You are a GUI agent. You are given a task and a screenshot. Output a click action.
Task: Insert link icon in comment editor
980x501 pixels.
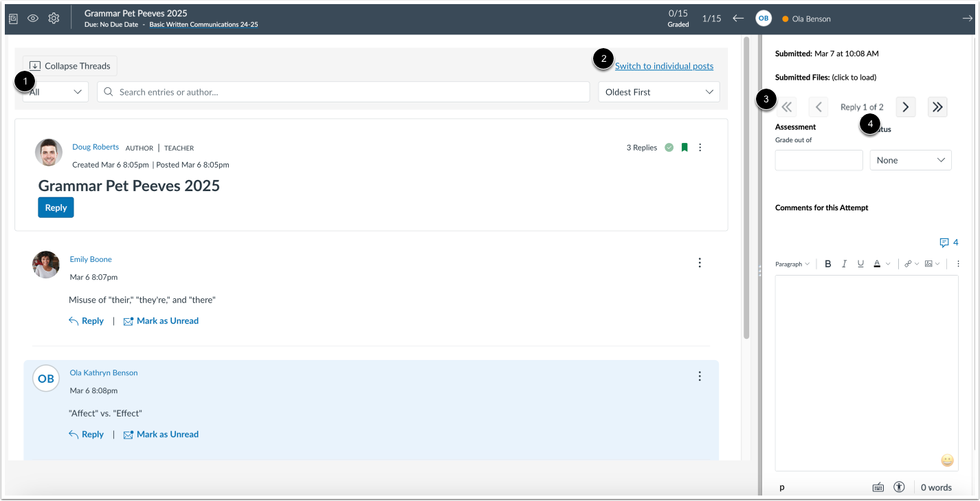(x=908, y=264)
